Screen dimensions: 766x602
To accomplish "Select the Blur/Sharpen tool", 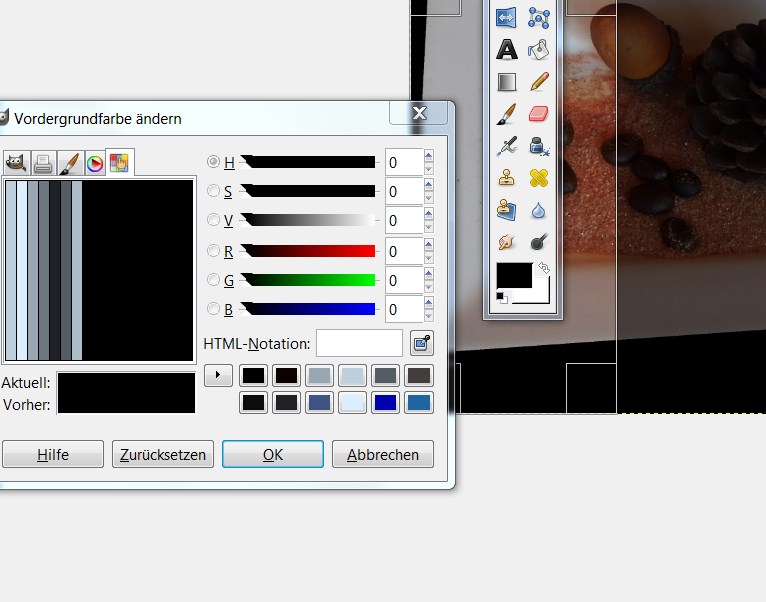I will click(x=538, y=211).
